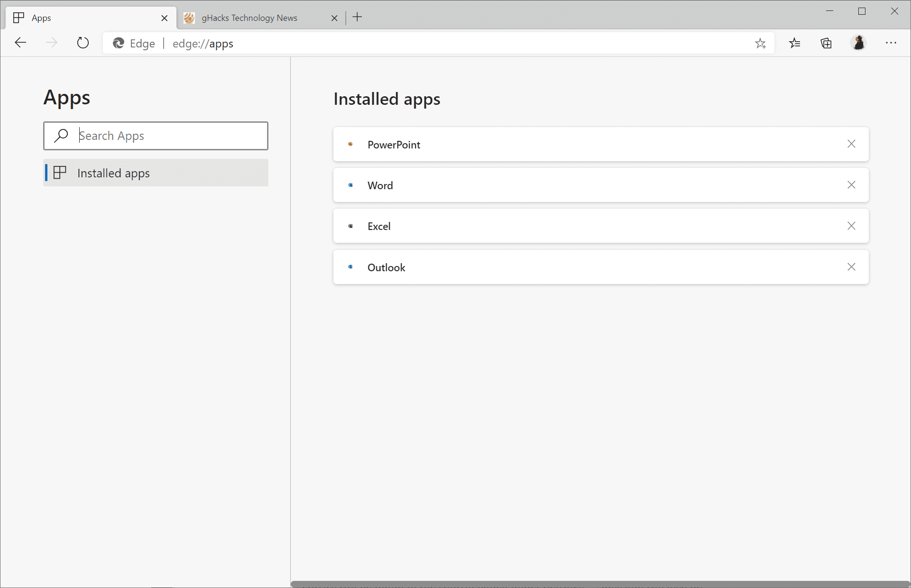Add this page to favorites star
911x588 pixels.
[760, 44]
